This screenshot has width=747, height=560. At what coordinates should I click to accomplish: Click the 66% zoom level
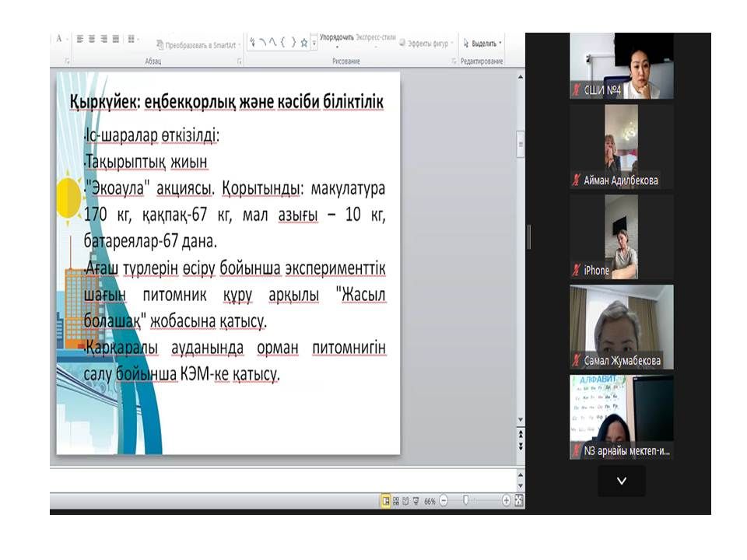pos(430,502)
